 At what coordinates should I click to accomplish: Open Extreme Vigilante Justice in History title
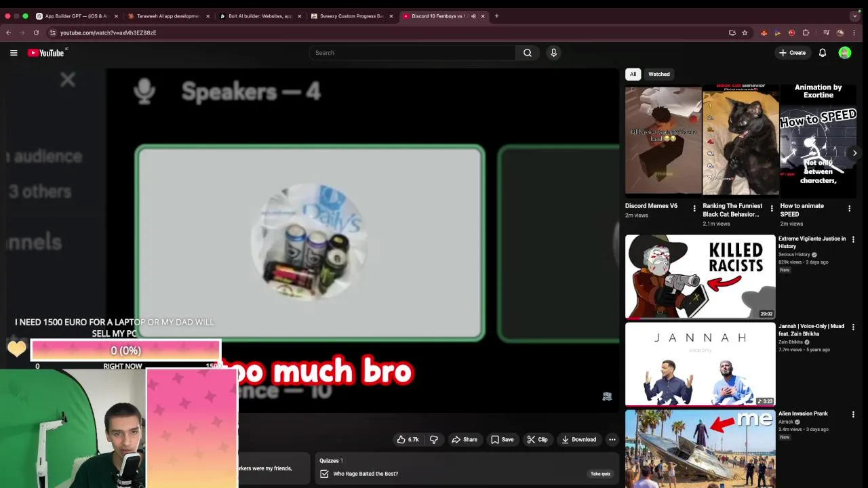(x=812, y=242)
